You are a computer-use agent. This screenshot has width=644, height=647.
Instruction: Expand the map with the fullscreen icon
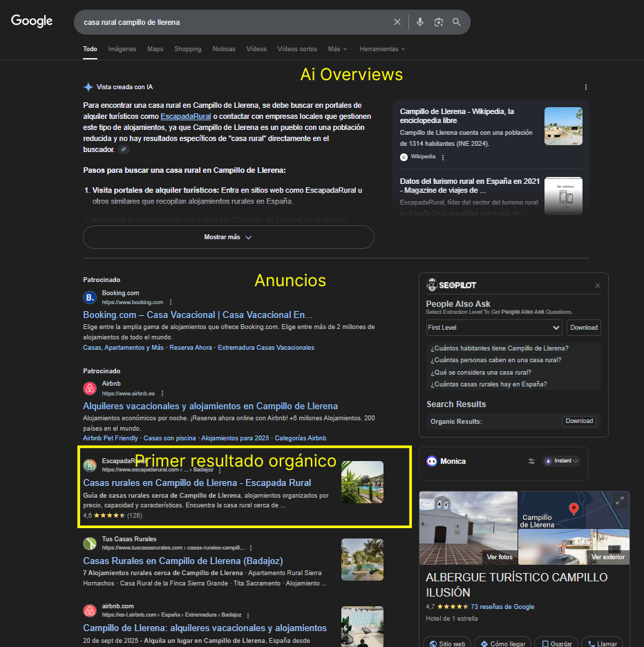620,500
